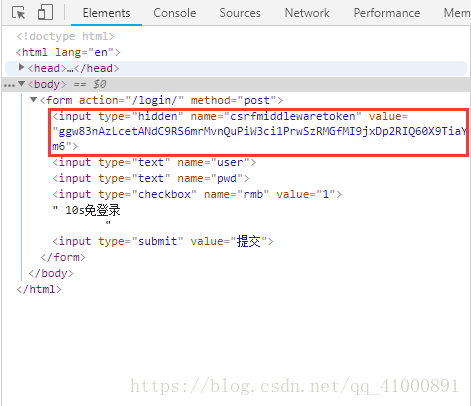Image resolution: width=471 pixels, height=406 pixels.
Task: Select the <!doctype html> line
Action: click(65, 36)
